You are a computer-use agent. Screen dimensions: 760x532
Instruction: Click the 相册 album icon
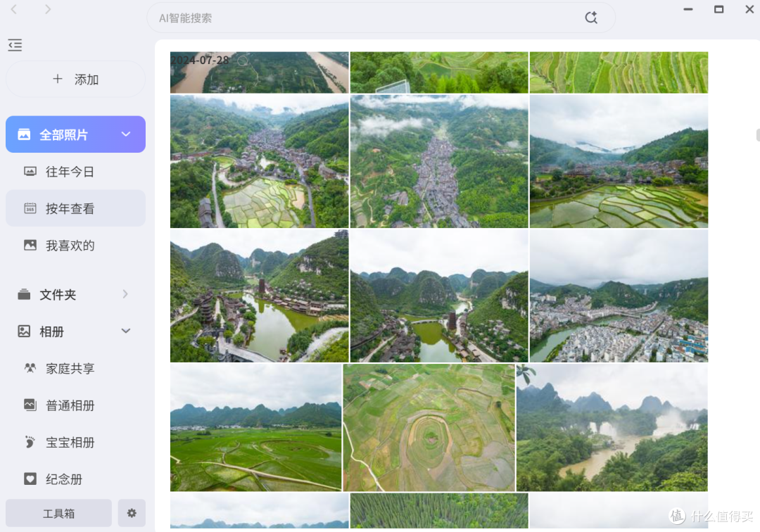24,331
